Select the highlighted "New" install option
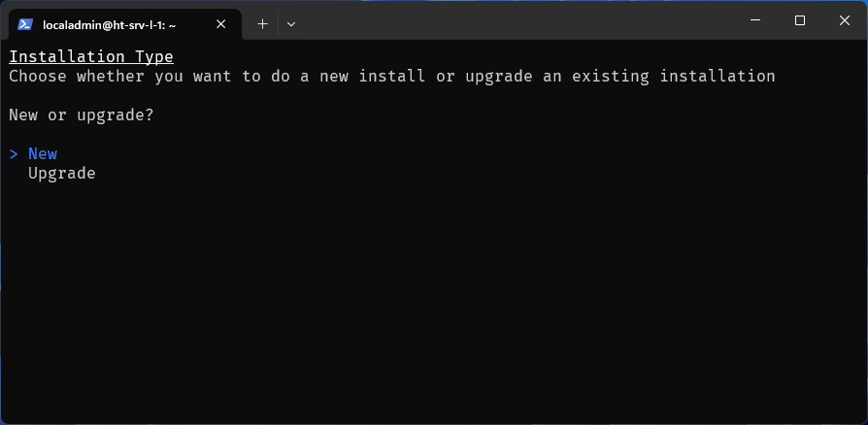The width and height of the screenshot is (868, 425). (x=43, y=153)
